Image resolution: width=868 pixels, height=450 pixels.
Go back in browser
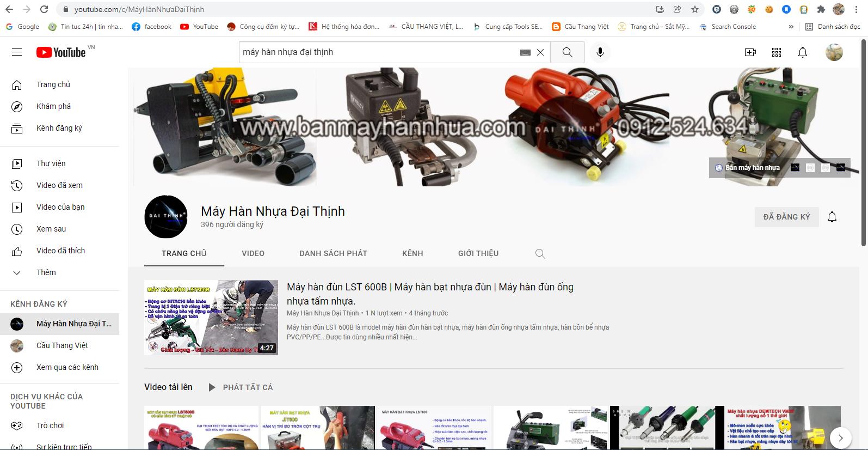coord(9,9)
